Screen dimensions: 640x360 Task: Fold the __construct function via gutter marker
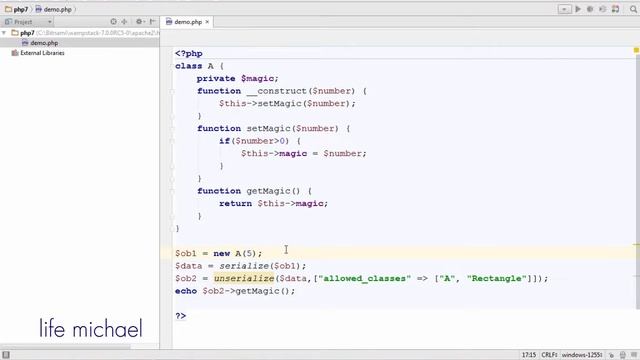click(172, 91)
